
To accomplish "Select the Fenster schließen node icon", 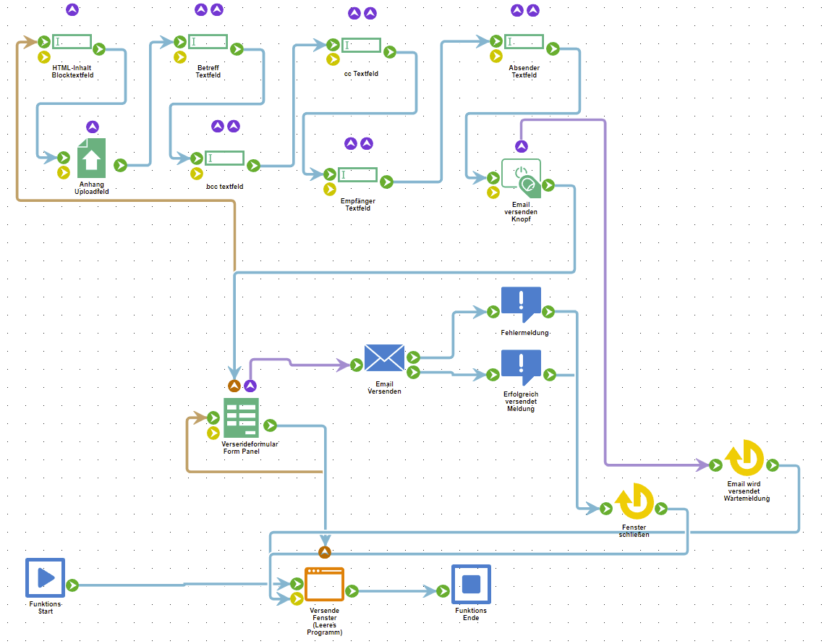I will [634, 501].
